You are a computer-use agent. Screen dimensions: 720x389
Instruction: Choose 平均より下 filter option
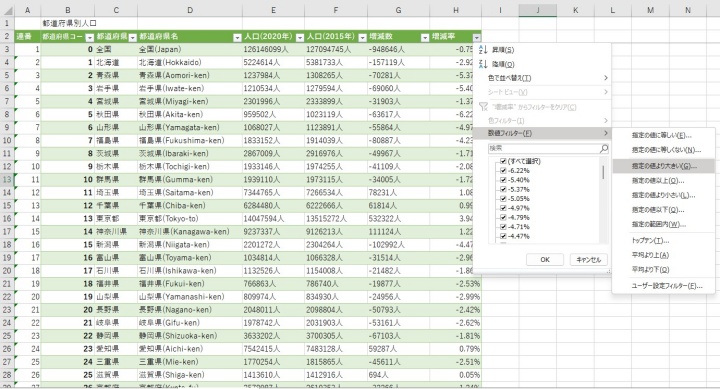click(x=664, y=270)
